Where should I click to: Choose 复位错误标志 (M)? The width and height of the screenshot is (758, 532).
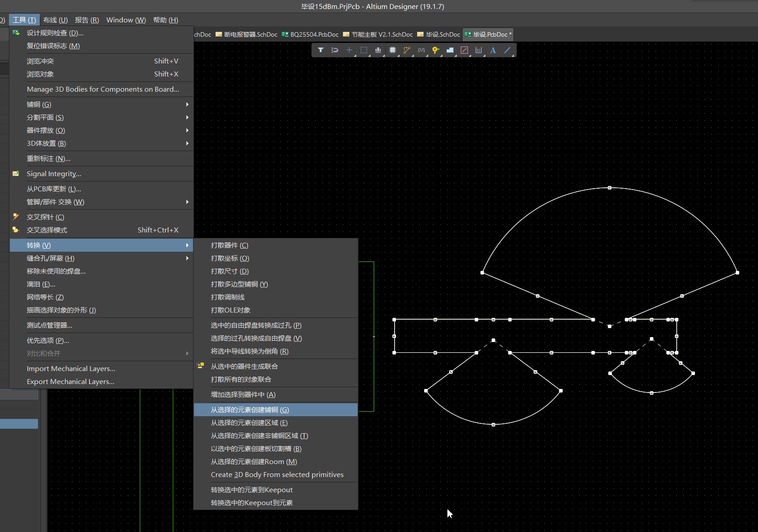[x=101, y=46]
